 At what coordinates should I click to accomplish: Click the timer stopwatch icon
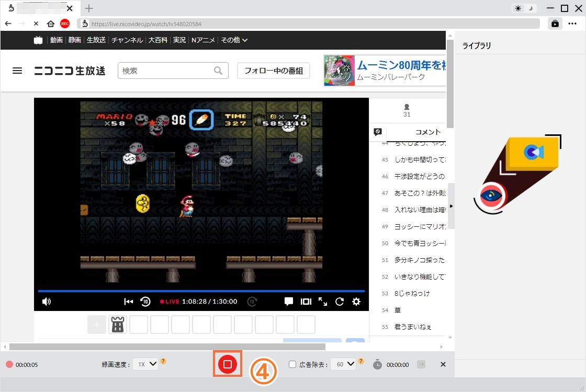[x=377, y=364]
